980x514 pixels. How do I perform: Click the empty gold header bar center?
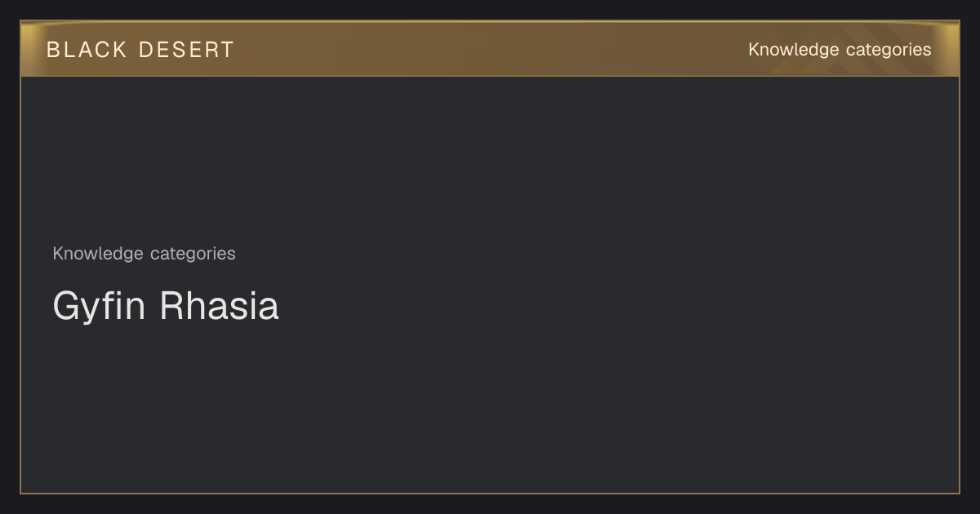(x=490, y=49)
